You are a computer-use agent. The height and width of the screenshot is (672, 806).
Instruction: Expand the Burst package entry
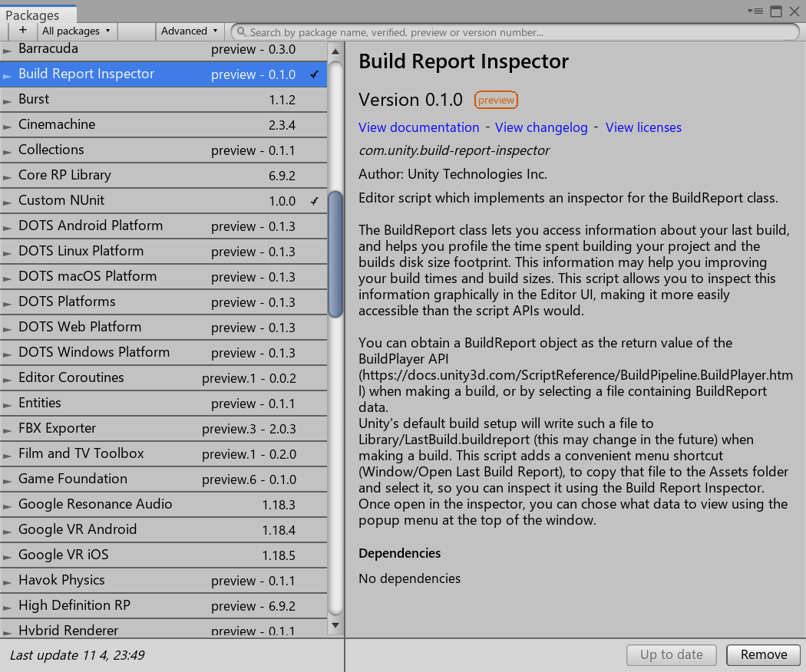point(6,99)
